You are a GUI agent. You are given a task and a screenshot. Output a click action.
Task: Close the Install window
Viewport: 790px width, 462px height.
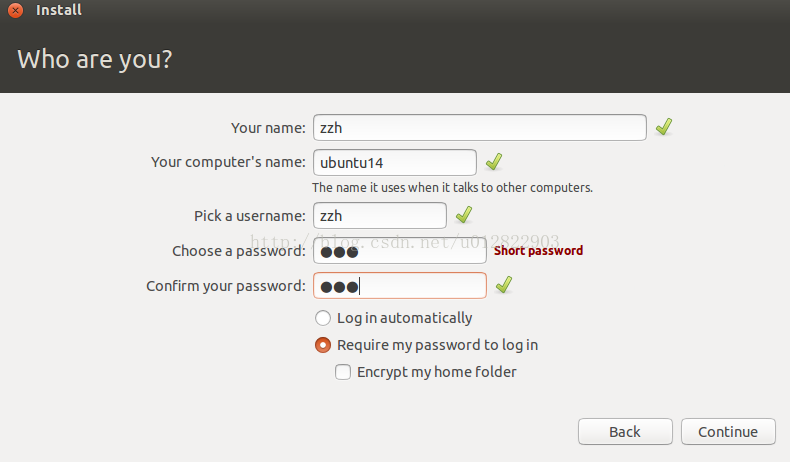[x=15, y=11]
